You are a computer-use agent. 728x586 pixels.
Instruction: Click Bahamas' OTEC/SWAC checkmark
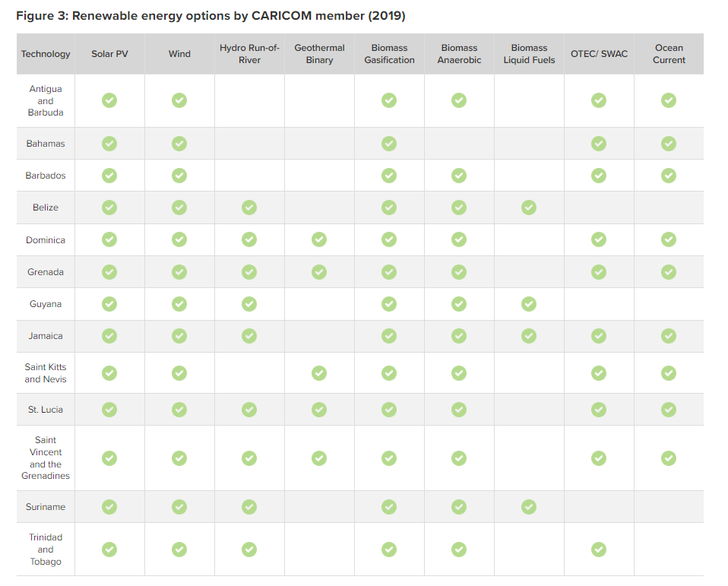pyautogui.click(x=599, y=144)
